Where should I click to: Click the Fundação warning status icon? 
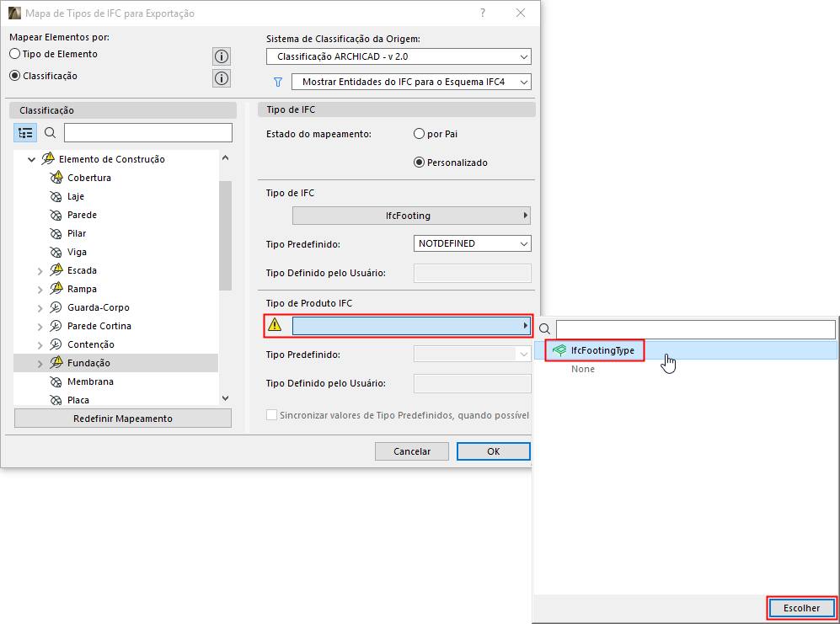[x=56, y=363]
